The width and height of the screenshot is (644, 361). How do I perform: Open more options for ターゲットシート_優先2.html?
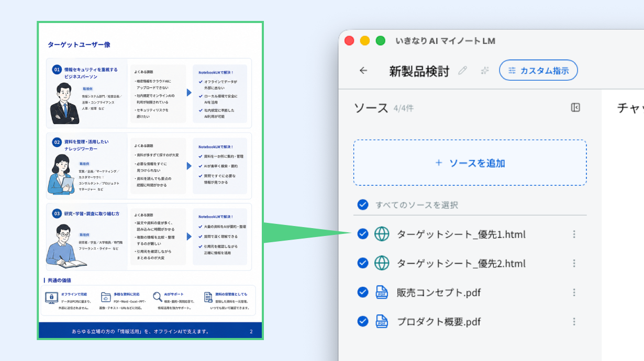click(574, 263)
